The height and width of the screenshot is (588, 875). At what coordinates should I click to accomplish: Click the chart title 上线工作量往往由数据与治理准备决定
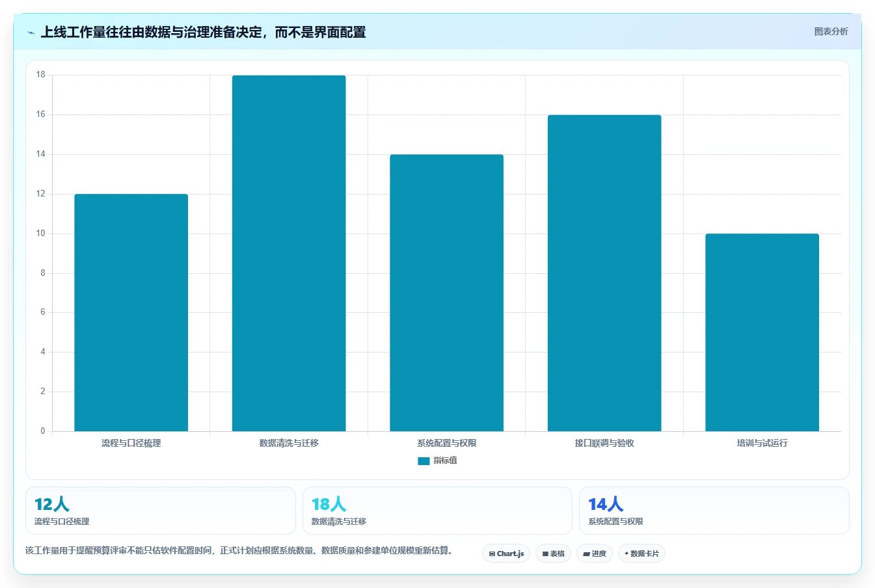(203, 32)
